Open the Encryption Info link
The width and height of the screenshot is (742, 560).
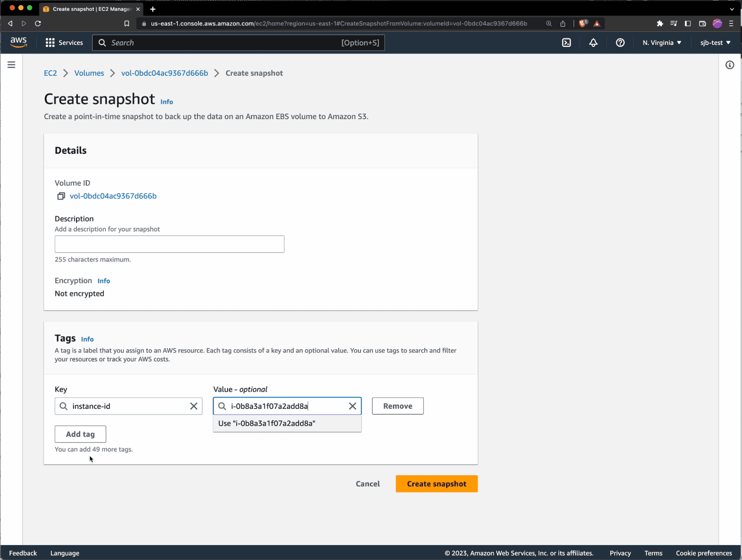click(x=104, y=281)
